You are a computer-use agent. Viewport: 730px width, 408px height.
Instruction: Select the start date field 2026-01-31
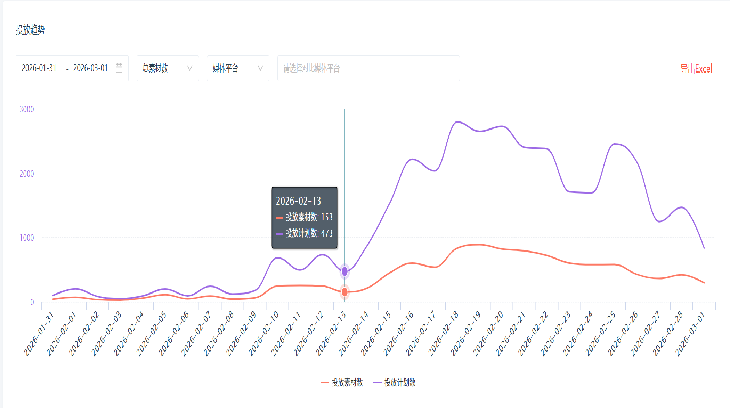38,68
